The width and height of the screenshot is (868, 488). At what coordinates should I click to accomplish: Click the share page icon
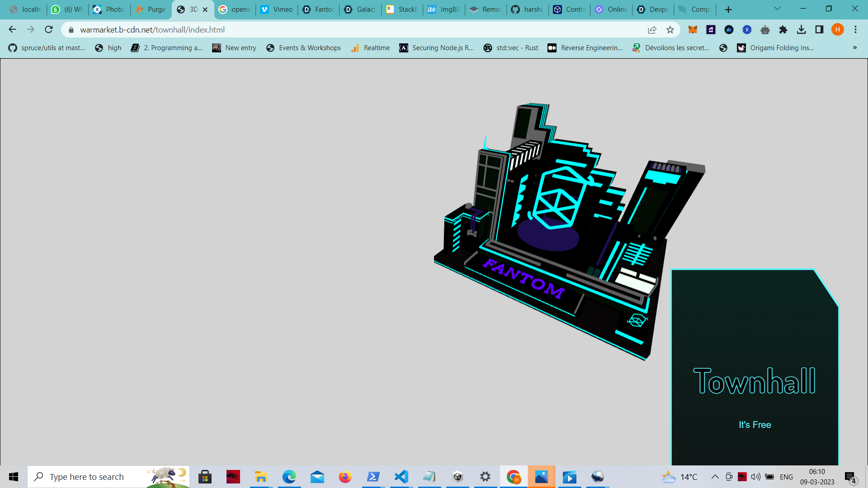pos(652,30)
